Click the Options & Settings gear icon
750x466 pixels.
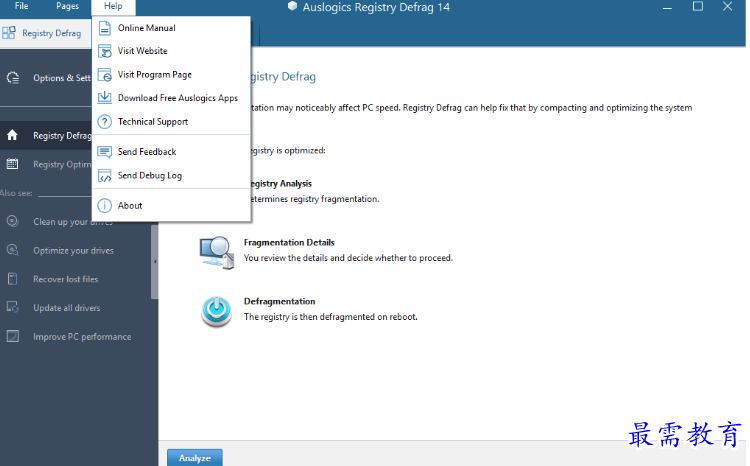(13, 78)
